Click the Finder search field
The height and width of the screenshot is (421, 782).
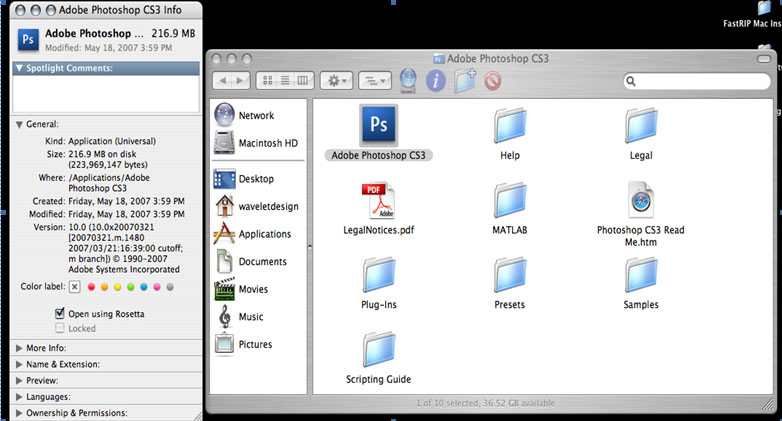693,81
